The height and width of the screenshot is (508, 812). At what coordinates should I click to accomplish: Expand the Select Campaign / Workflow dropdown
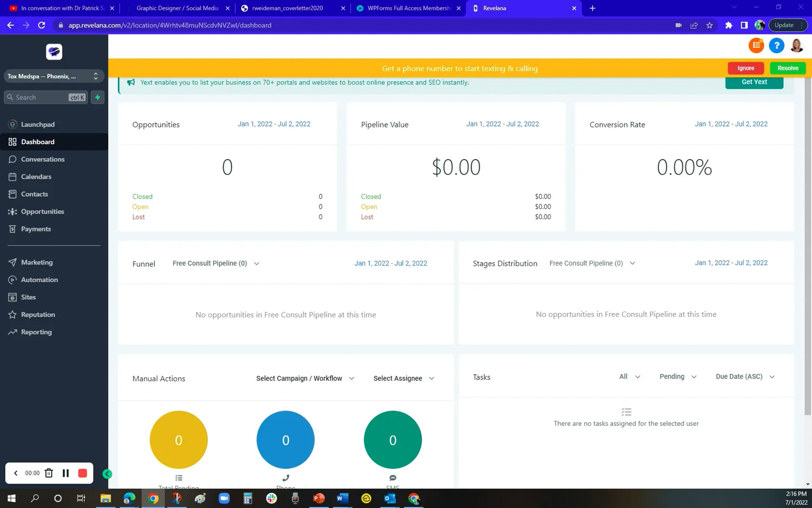point(305,378)
